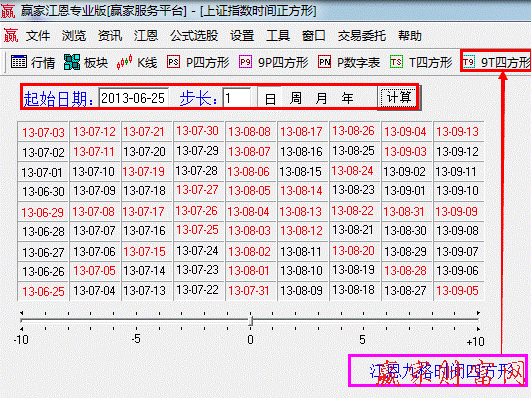This screenshot has height=398, width=531.
Task: Select the 9T四方形 T9 icon
Action: pyautogui.click(x=469, y=62)
